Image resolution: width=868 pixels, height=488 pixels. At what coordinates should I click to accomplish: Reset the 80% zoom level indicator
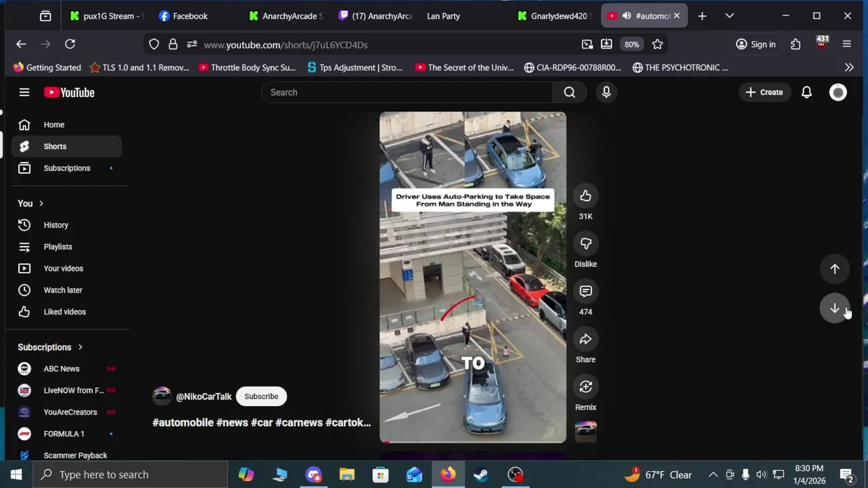click(631, 44)
